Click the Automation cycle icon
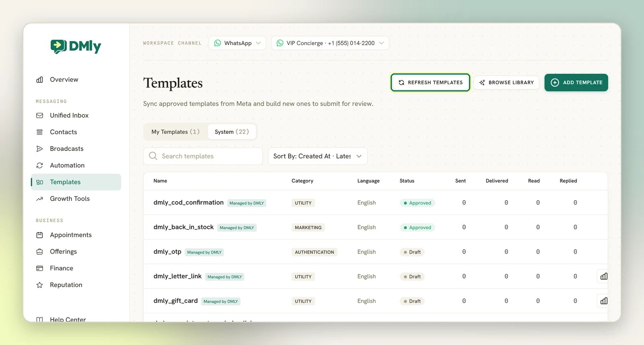 [x=39, y=166]
